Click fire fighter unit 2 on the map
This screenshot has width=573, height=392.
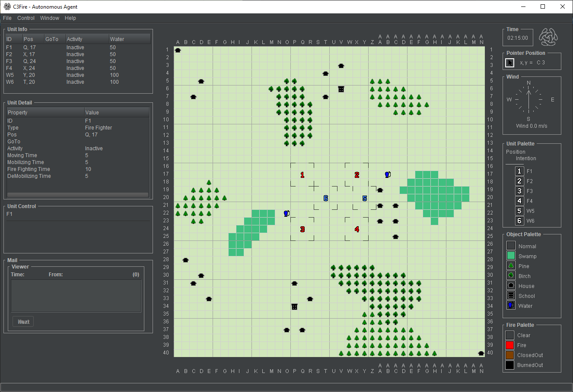(357, 175)
